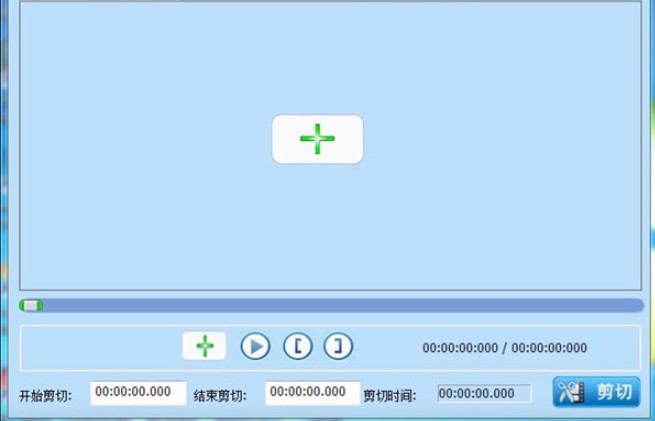Focus the 开始剪切 time input field
This screenshot has width=655, height=421.
pyautogui.click(x=138, y=393)
